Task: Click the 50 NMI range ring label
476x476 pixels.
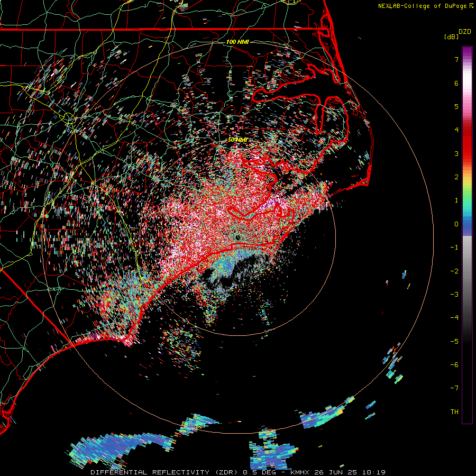Action: [x=237, y=140]
